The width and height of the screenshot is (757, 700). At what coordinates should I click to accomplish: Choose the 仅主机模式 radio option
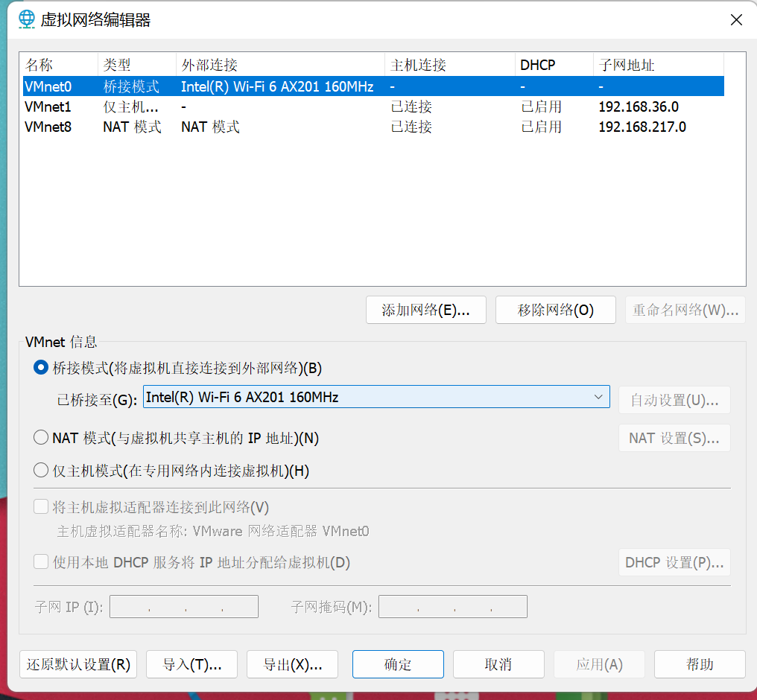[41, 471]
